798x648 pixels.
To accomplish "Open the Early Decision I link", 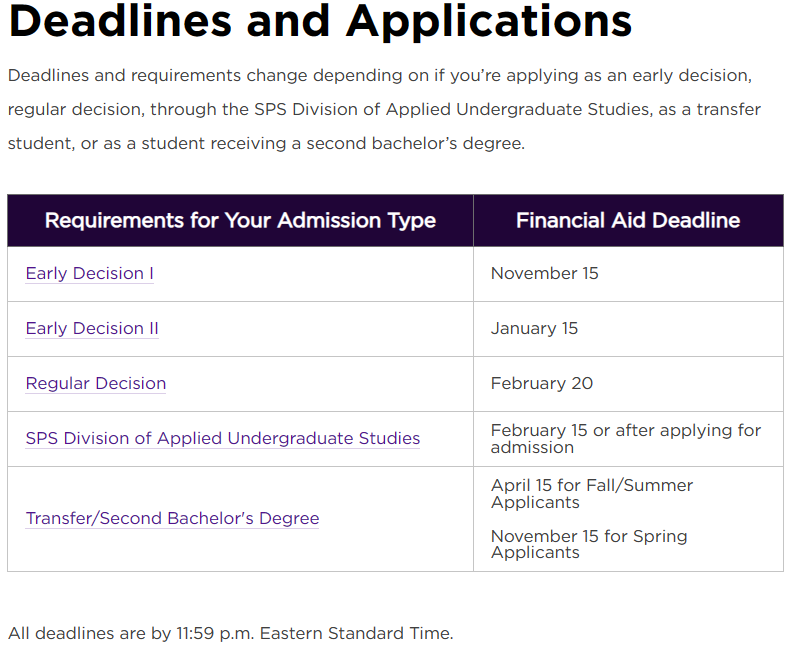I will 89,274.
